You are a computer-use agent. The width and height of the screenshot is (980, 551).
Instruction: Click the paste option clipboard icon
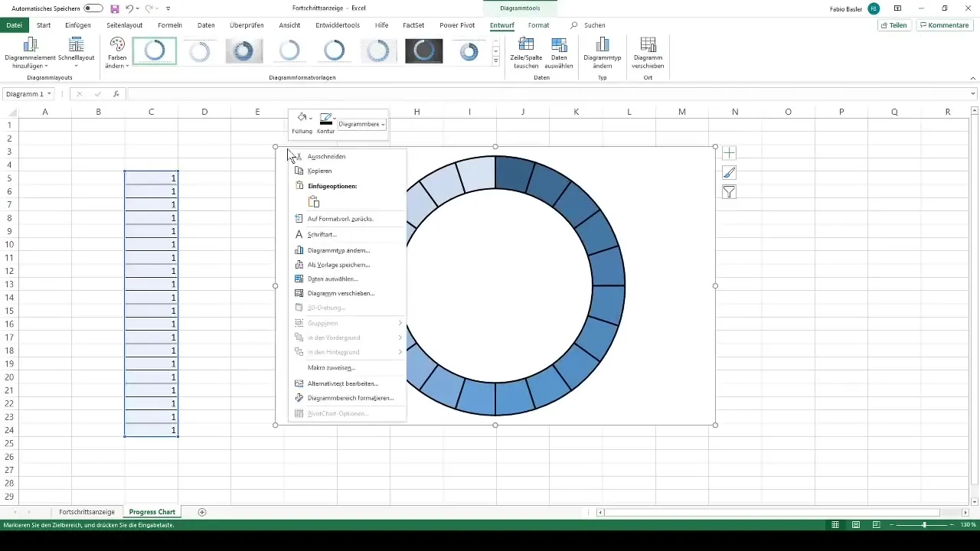(313, 202)
